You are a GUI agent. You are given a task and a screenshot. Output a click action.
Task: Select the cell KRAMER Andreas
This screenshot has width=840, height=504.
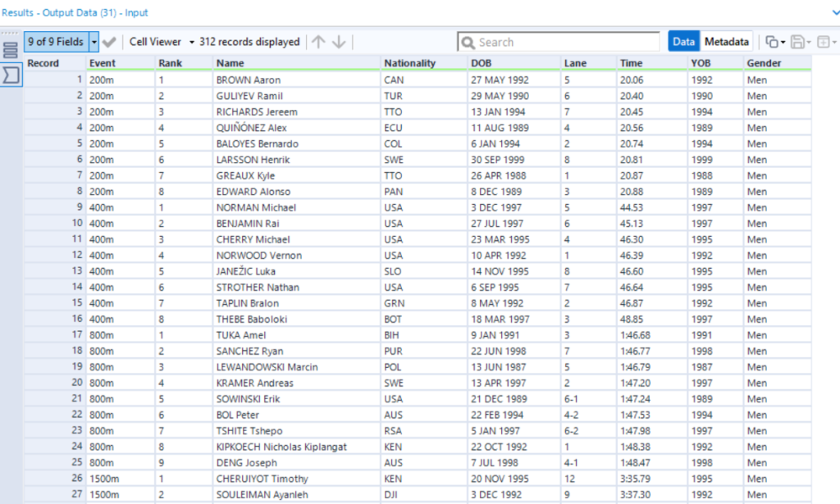[x=297, y=383]
